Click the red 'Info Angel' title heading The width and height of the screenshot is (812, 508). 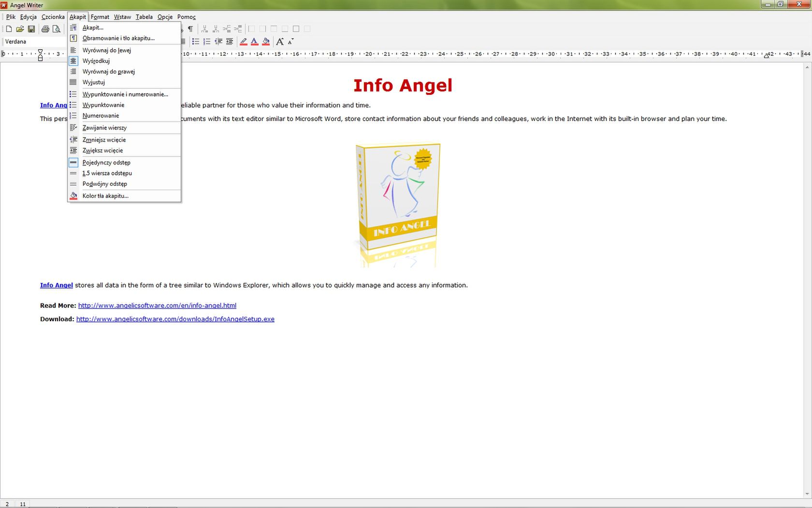coord(403,86)
